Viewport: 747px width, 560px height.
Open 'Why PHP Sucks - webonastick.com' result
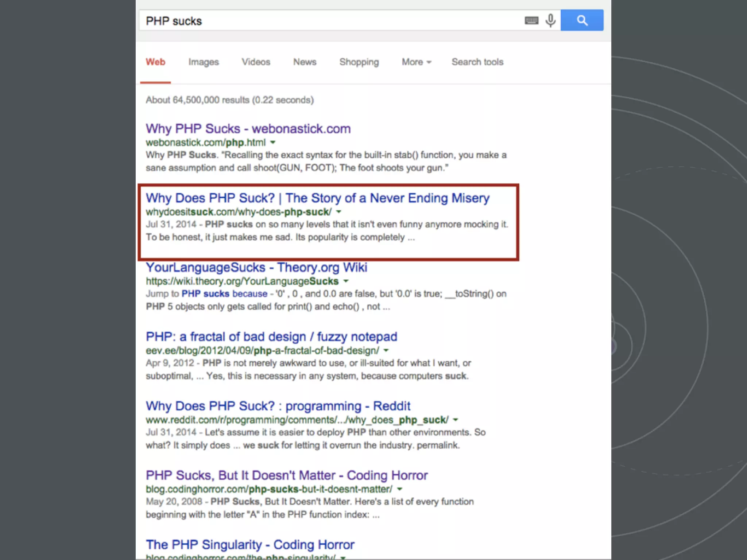pos(248,129)
